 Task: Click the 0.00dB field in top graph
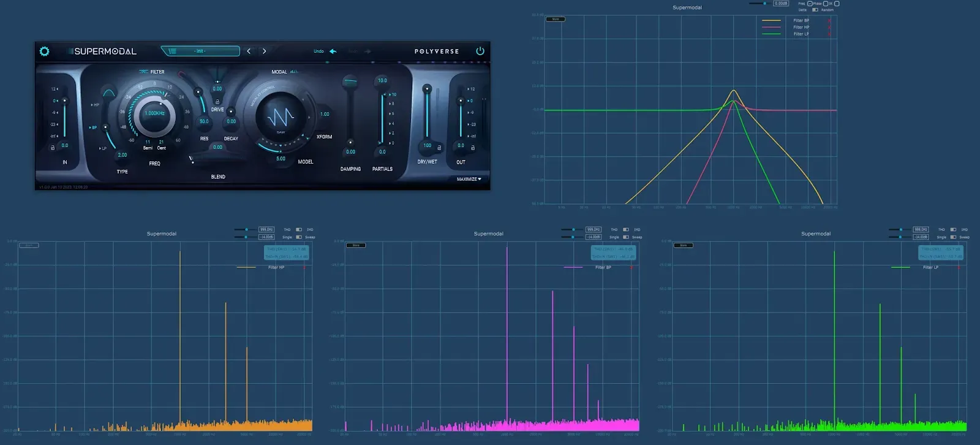pyautogui.click(x=781, y=4)
